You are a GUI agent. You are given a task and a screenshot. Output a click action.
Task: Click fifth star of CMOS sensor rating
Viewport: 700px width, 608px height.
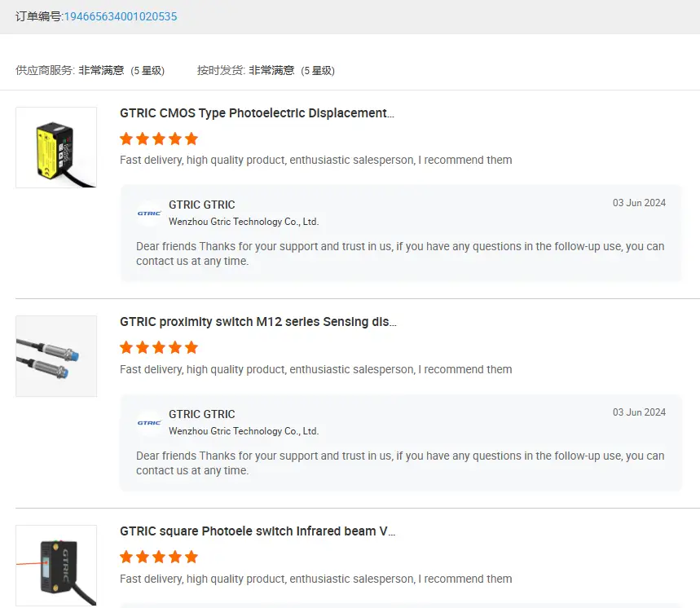coord(192,139)
